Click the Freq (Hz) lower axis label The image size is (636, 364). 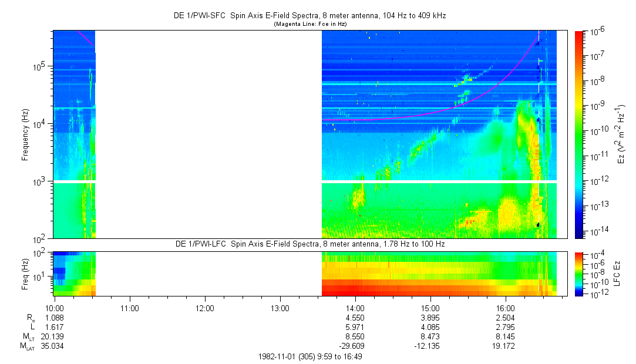[25, 273]
